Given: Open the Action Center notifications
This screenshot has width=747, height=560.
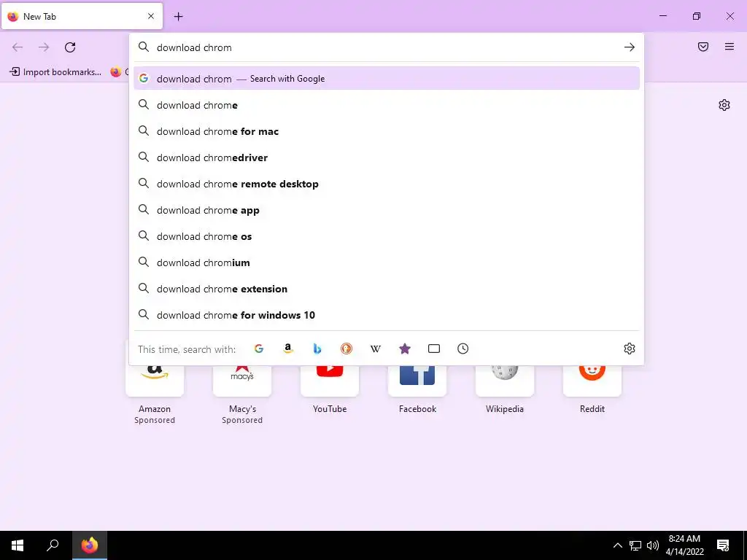Looking at the screenshot, I should pyautogui.click(x=723, y=545).
